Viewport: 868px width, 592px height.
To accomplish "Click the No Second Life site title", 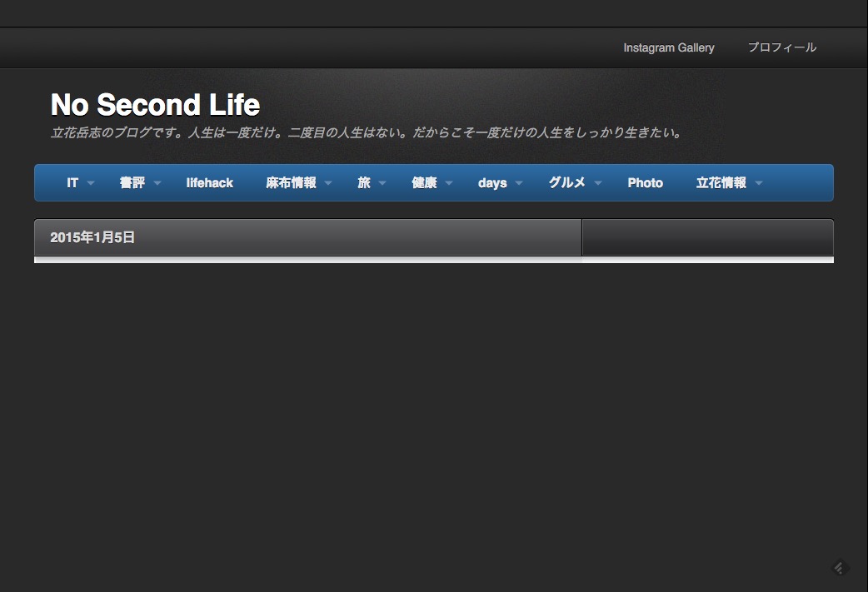I will point(155,105).
